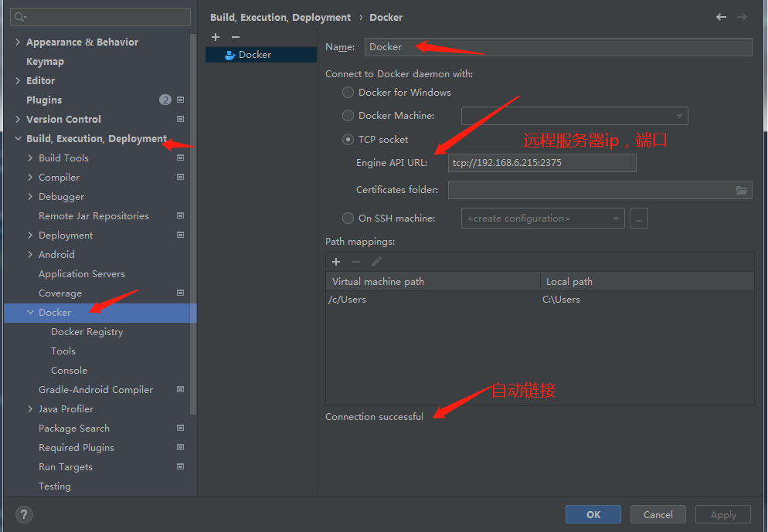Click project-level icon beside Run Targets
Image resolution: width=768 pixels, height=532 pixels.
point(180,466)
